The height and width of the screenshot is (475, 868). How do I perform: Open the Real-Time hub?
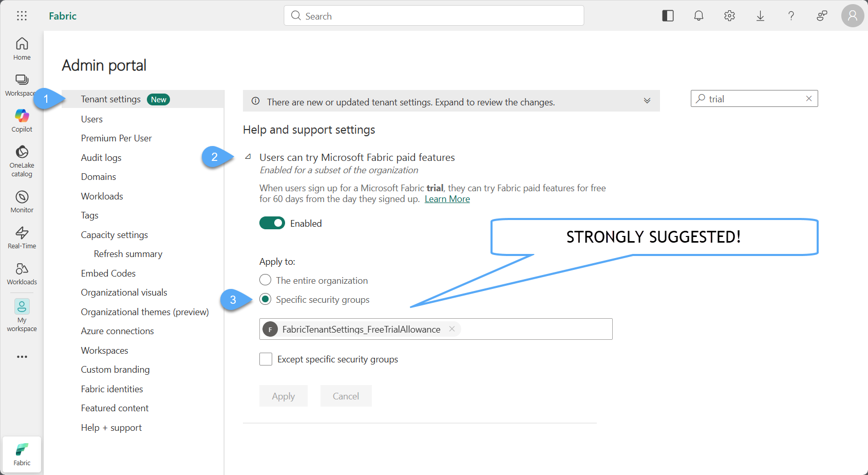click(22, 238)
